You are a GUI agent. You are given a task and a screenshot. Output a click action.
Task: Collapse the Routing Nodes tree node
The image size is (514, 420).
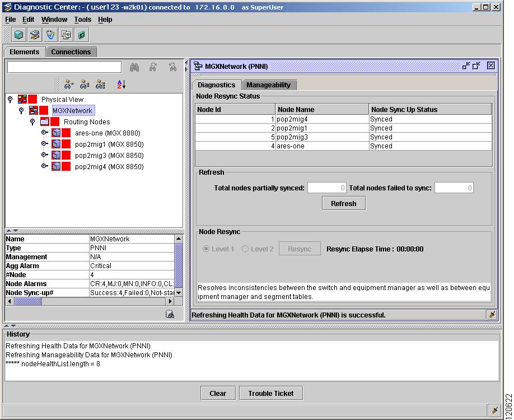point(32,122)
